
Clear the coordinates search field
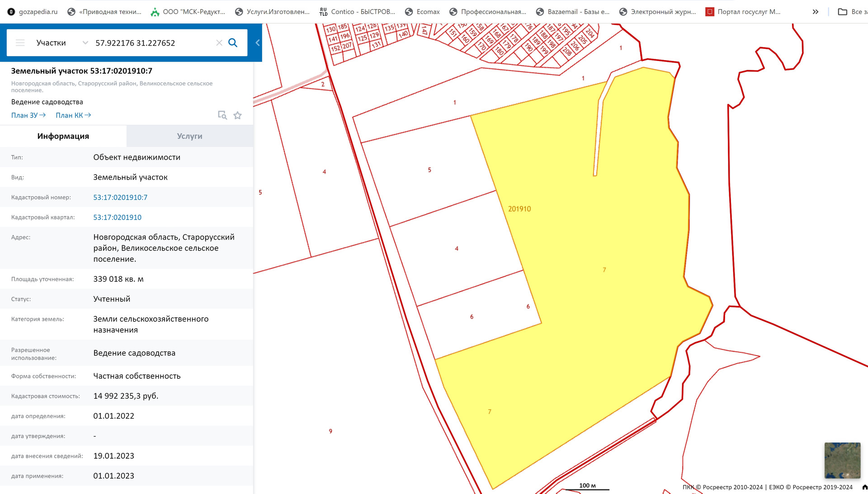coord(219,43)
